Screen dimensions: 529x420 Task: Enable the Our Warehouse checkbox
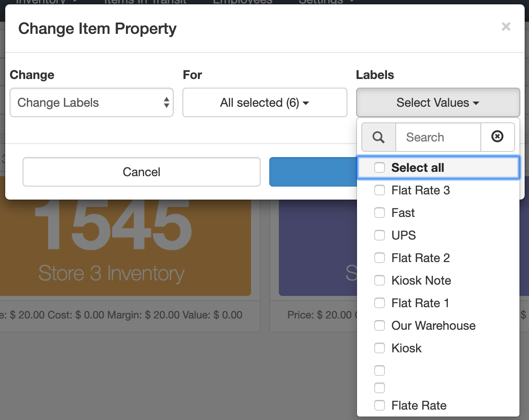click(x=379, y=325)
